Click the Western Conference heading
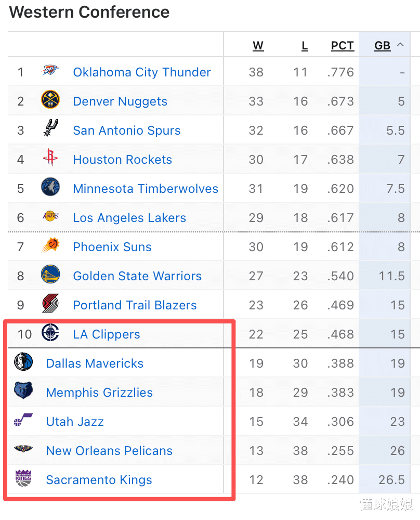Viewport: 420px width, 520px height. click(89, 12)
